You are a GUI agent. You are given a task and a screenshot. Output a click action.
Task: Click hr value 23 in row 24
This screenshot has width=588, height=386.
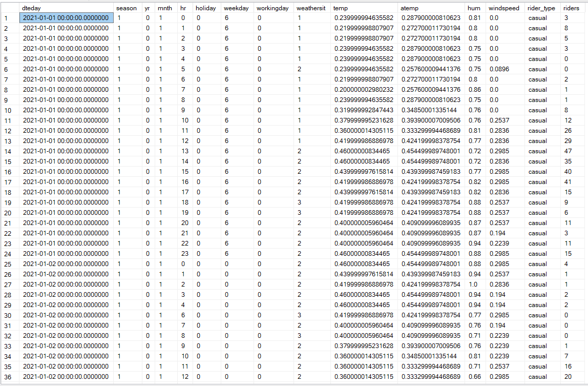(184, 253)
